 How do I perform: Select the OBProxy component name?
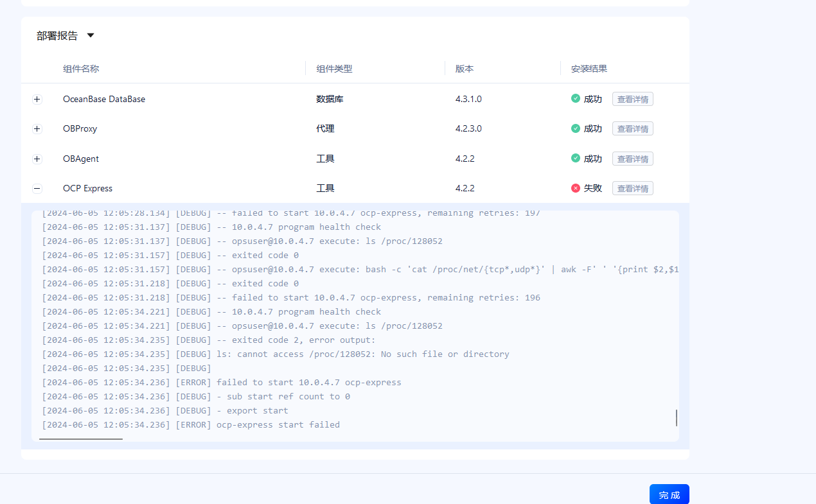coord(80,128)
